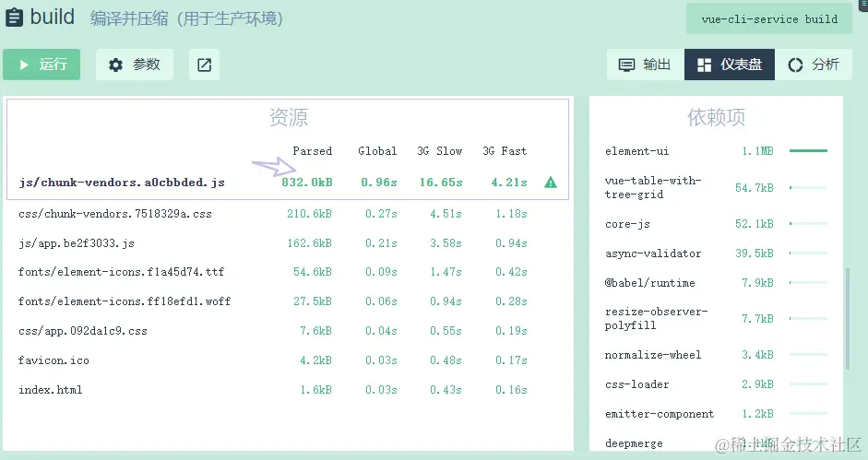Click the 依赖项 dependencies panel title
Image resolution: width=868 pixels, height=460 pixels.
point(717,117)
